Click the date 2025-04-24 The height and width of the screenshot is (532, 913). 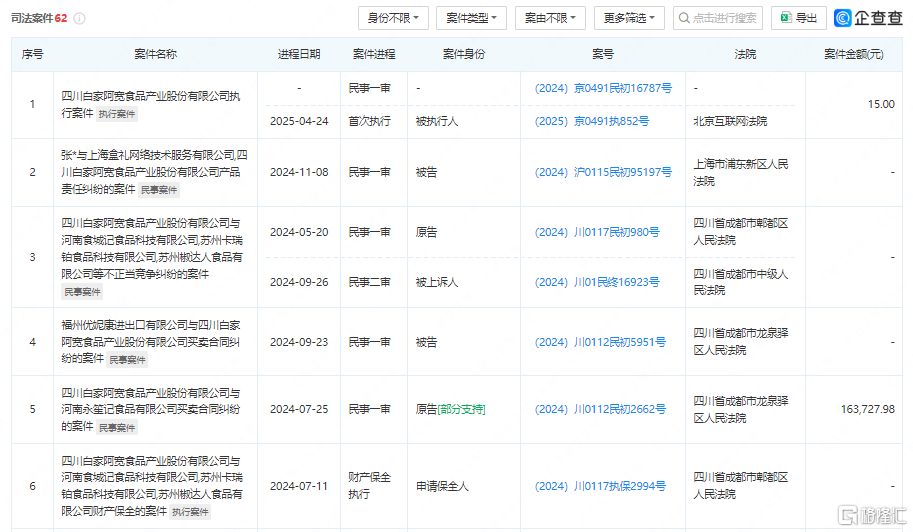tap(299, 121)
